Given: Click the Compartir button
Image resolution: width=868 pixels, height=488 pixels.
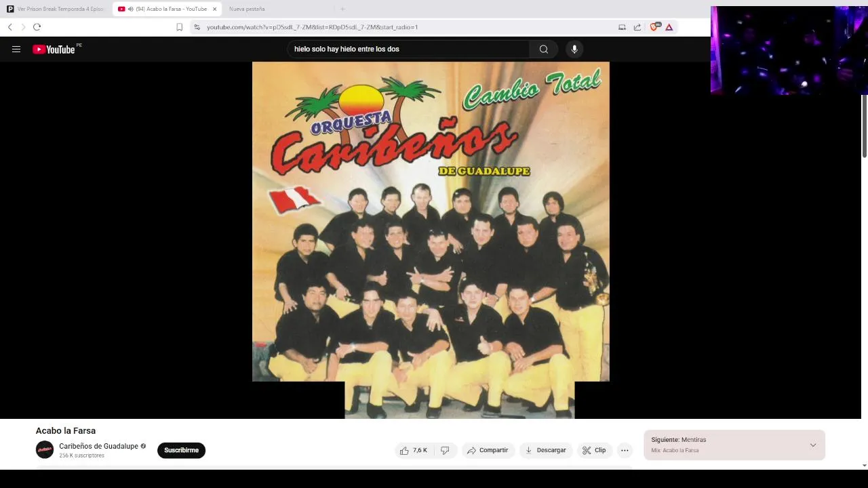Looking at the screenshot, I should [488, 450].
